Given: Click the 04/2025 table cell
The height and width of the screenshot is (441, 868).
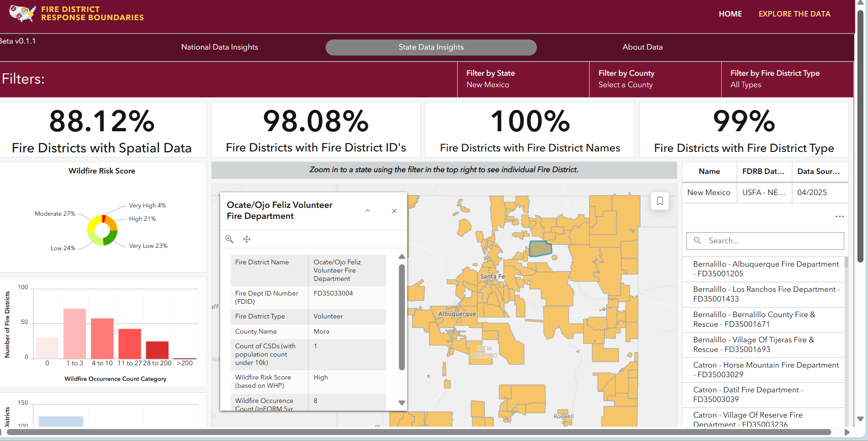Looking at the screenshot, I should click(x=820, y=193).
